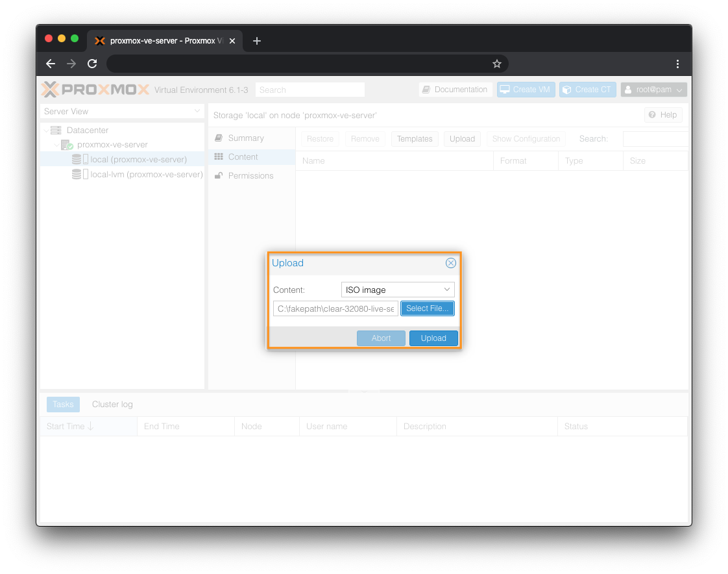Click the Status column header
Screen dimensions: 728x574
(x=622, y=426)
